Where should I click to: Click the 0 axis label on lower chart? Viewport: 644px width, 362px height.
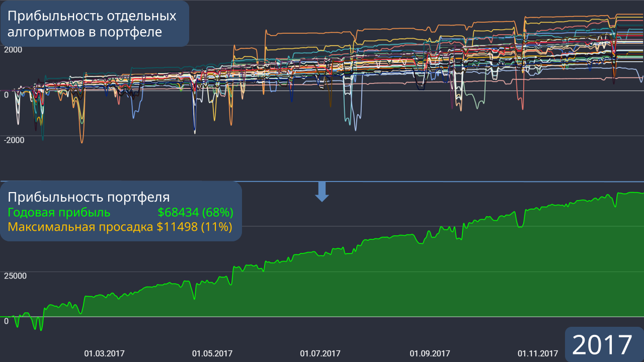(x=6, y=321)
